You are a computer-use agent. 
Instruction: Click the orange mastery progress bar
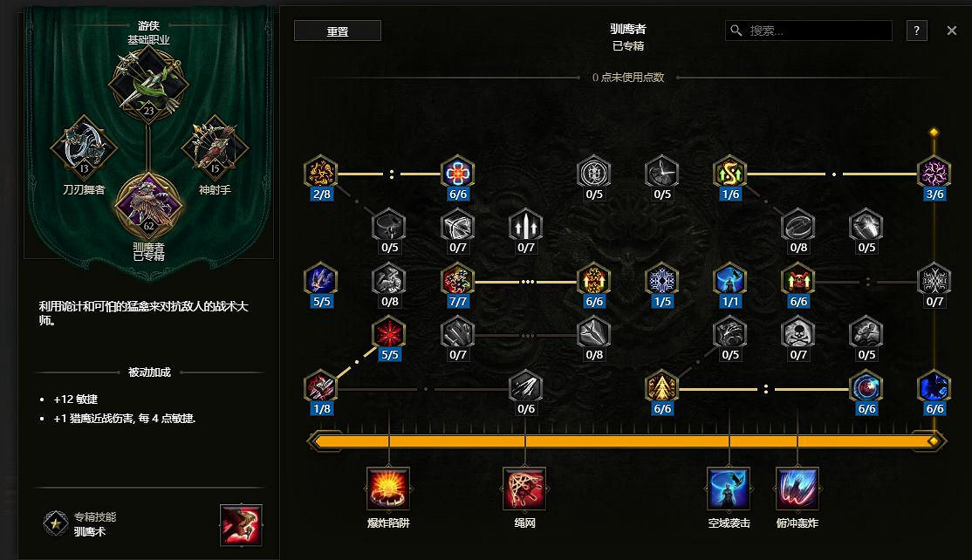point(626,441)
